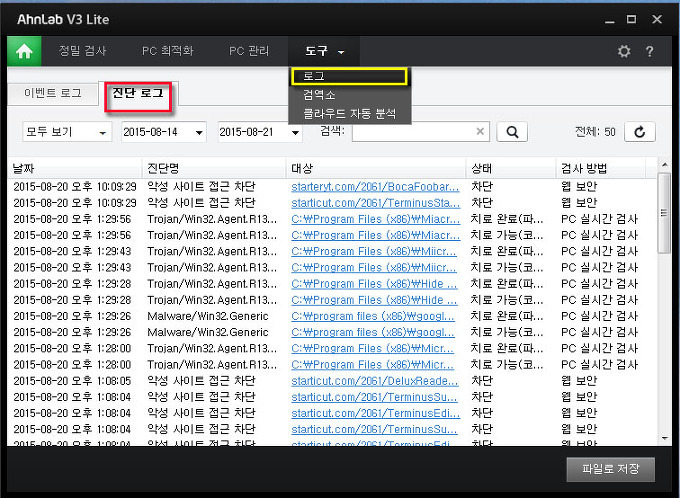Go to the green Home icon

(x=24, y=51)
